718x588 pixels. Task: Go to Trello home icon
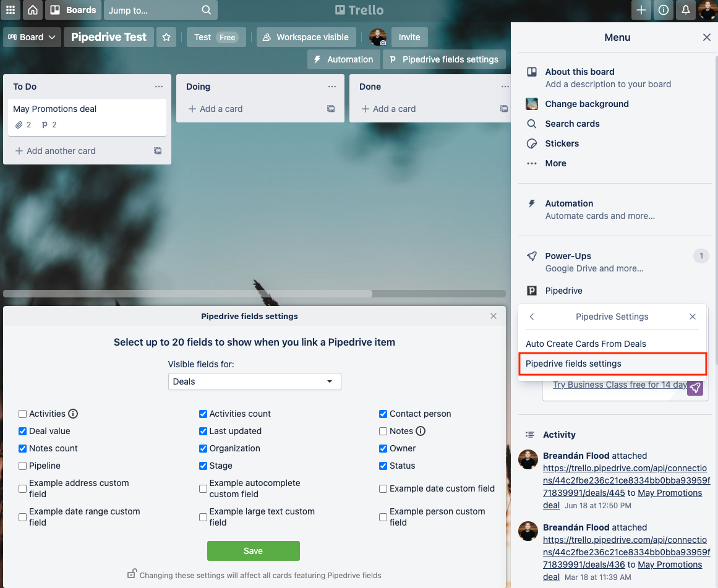pos(33,10)
